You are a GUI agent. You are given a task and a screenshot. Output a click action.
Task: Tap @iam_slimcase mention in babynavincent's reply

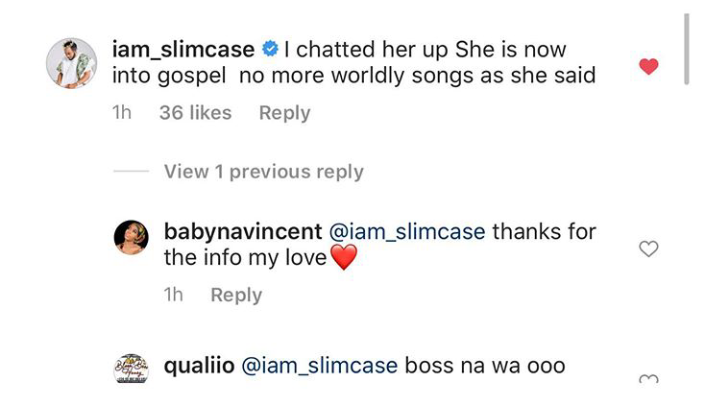point(407,231)
